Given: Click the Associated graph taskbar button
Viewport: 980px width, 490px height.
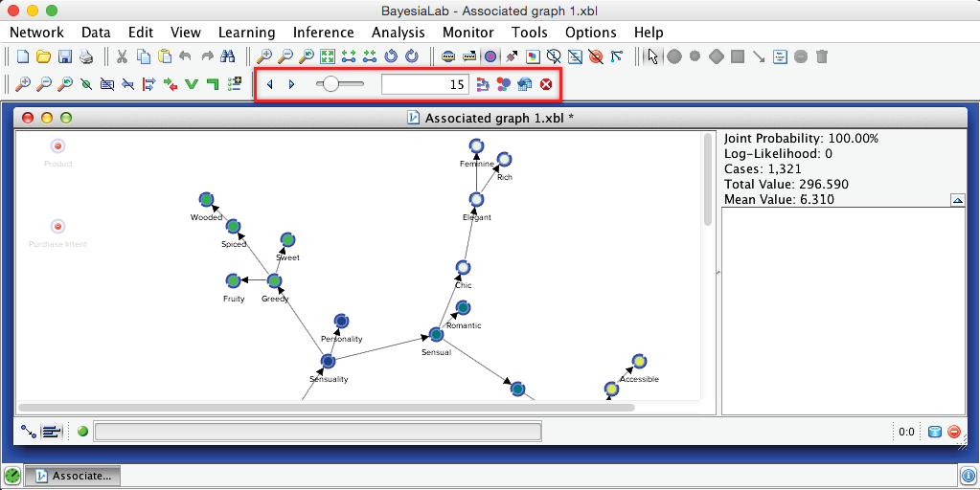Looking at the screenshot, I should tap(72, 476).
